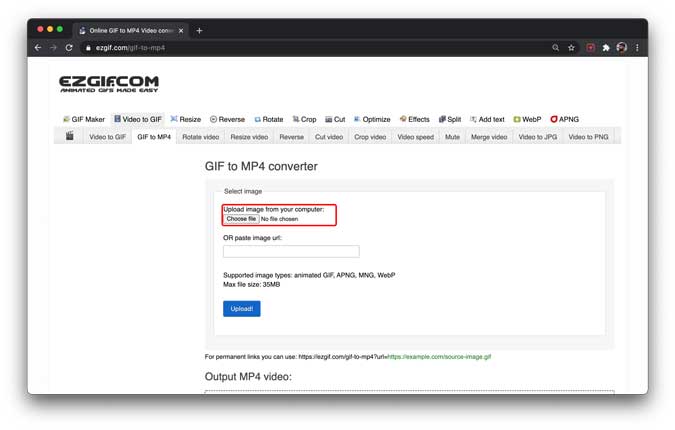Click the blue Upload! button

(242, 309)
